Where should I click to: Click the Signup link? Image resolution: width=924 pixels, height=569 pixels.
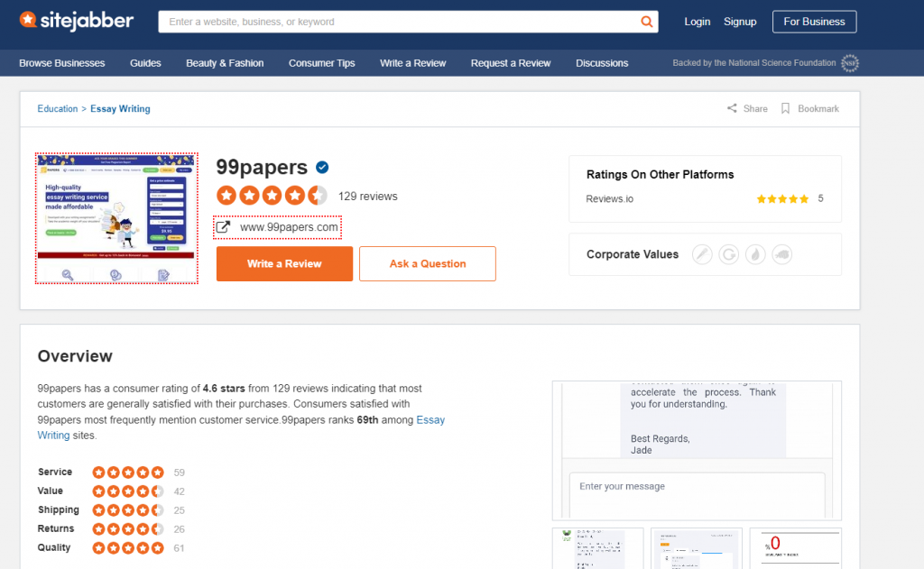740,22
